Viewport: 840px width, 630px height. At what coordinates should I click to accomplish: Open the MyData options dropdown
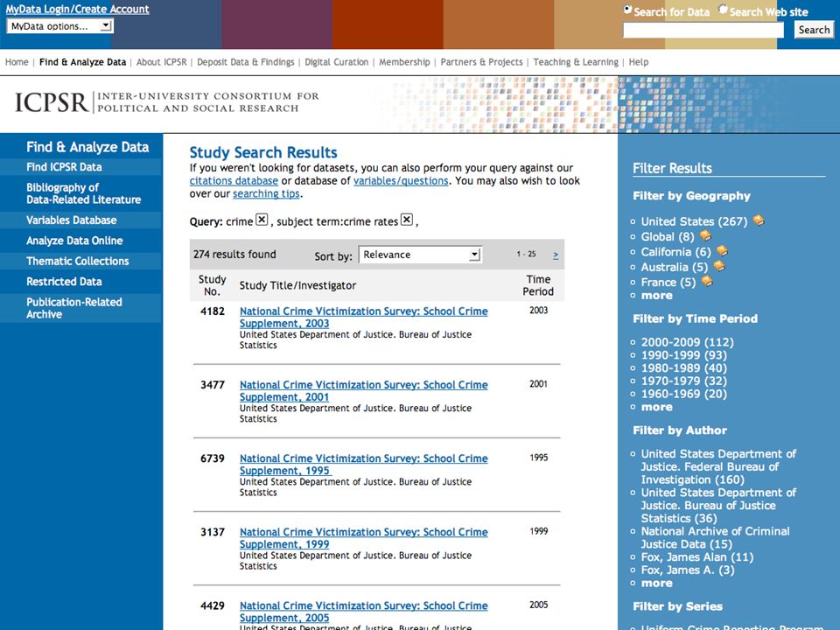point(60,26)
